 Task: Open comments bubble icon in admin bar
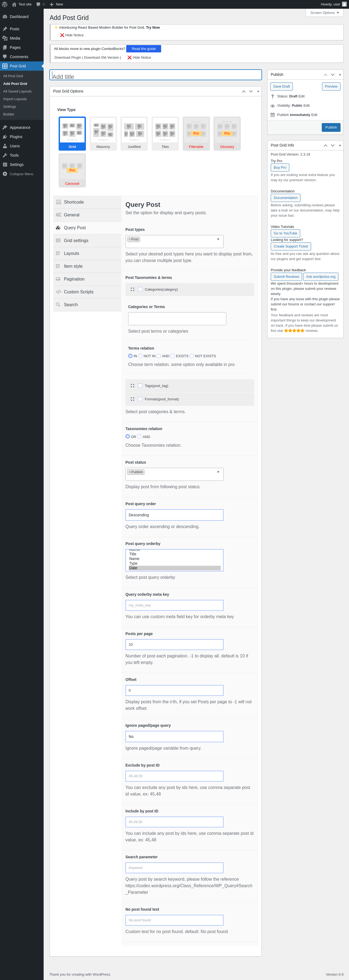pyautogui.click(x=38, y=4)
